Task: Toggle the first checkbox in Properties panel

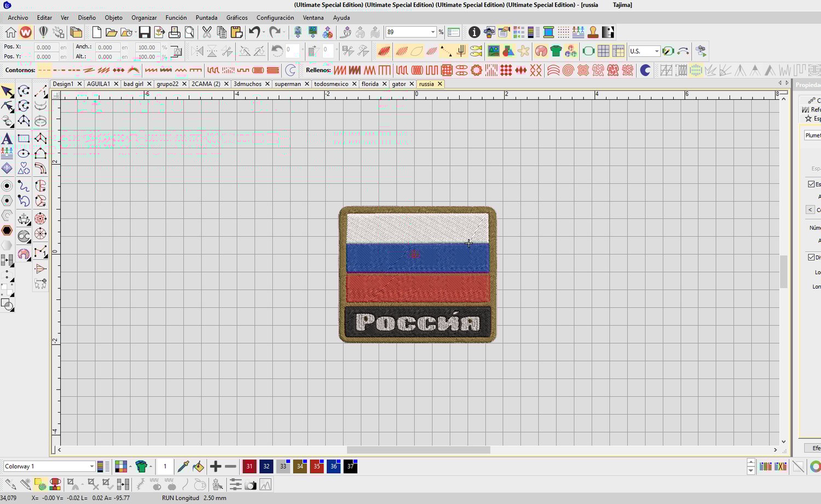Action: pyautogui.click(x=812, y=184)
